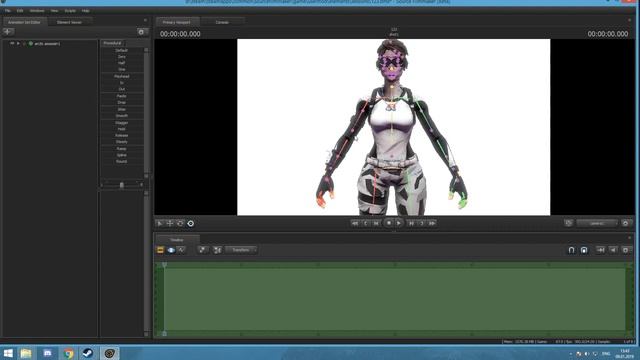Expand the animation set tree arrow
The height and width of the screenshot is (360, 640).
pyautogui.click(x=18, y=43)
